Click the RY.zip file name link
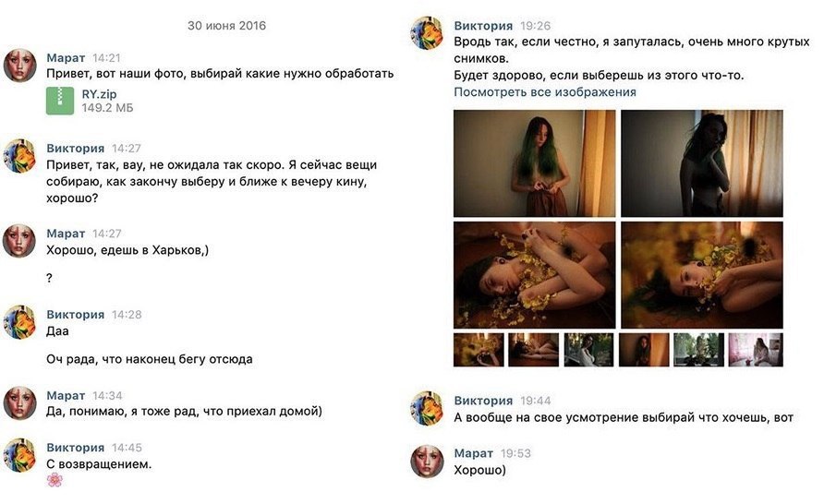 pyautogui.click(x=99, y=94)
